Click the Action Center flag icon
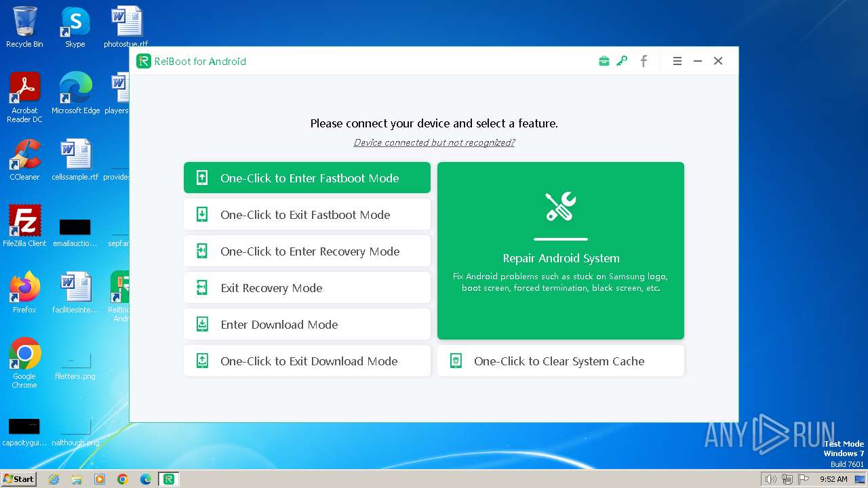This screenshot has width=868, height=488. (804, 479)
